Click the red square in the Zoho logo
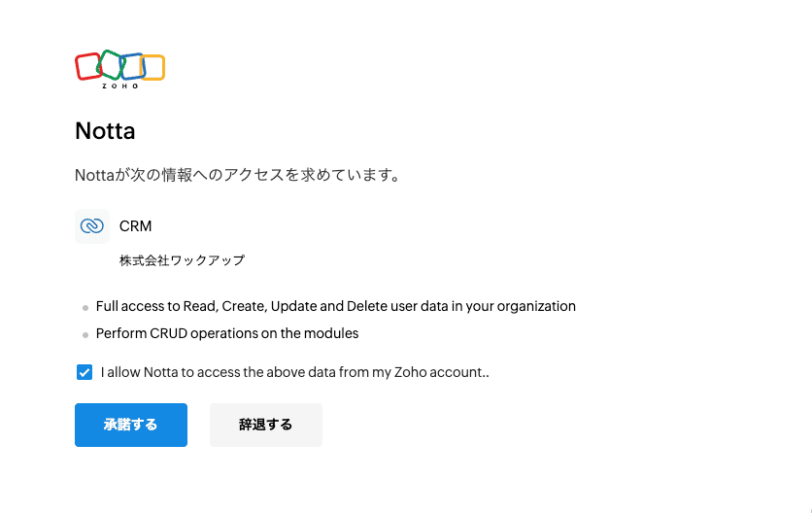 pos(87,66)
